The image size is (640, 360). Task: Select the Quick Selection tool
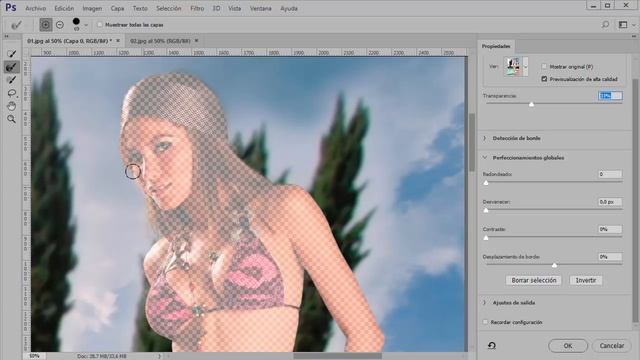(x=12, y=53)
